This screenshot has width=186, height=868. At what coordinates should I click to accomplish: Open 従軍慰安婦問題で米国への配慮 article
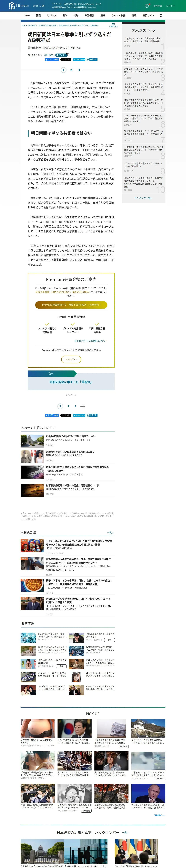(73, 485)
